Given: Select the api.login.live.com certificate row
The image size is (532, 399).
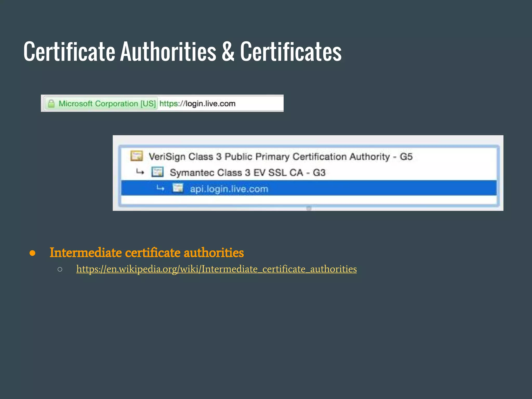Looking at the screenshot, I should click(309, 188).
